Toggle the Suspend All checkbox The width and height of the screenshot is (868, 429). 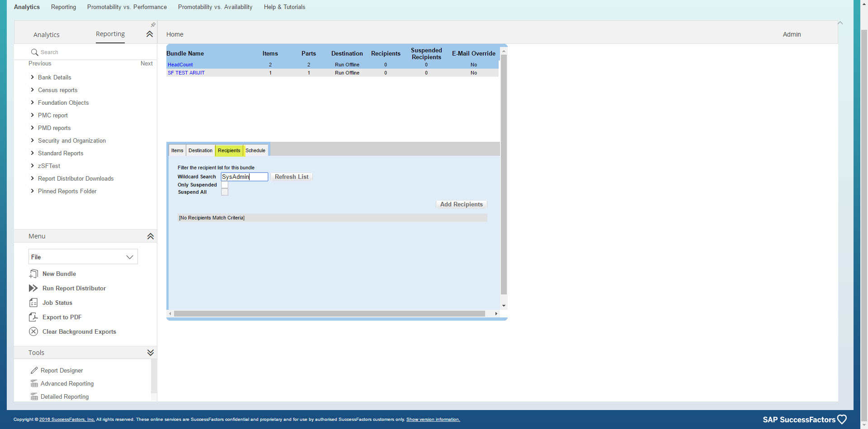pos(225,192)
